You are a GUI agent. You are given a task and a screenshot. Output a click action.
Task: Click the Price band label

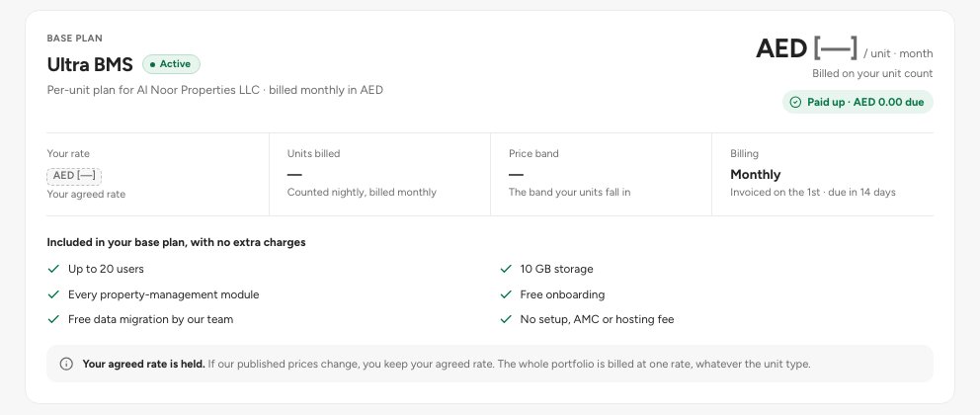[533, 154]
